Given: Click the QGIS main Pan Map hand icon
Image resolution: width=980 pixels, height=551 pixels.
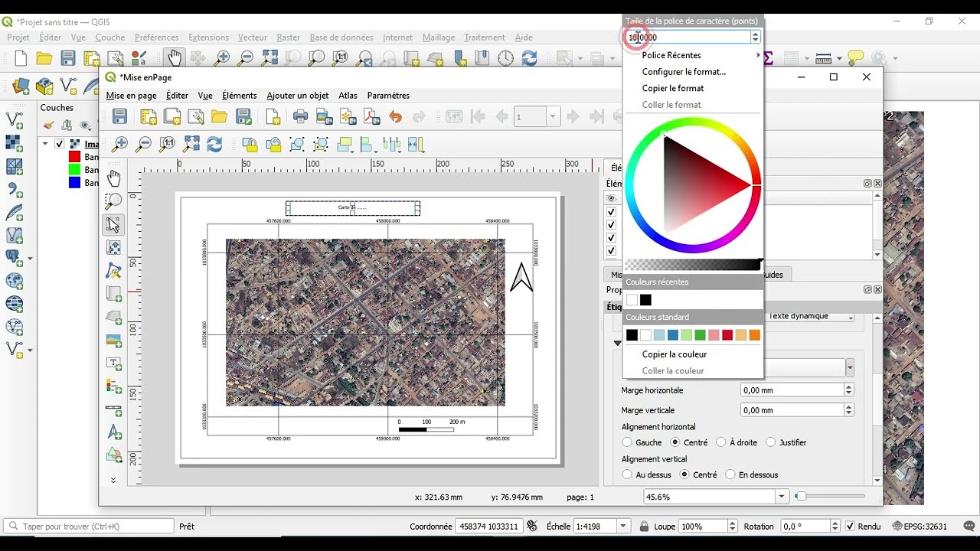Looking at the screenshot, I should (175, 57).
